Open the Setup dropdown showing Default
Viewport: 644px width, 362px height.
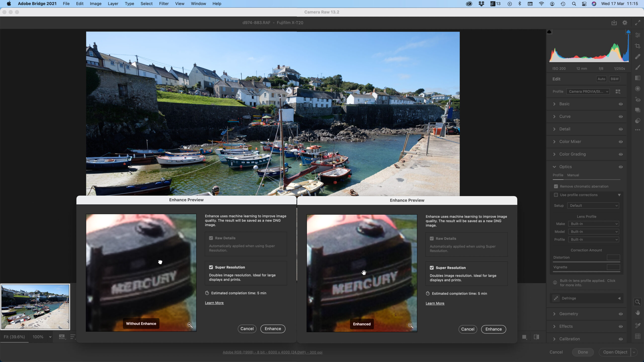tap(593, 205)
